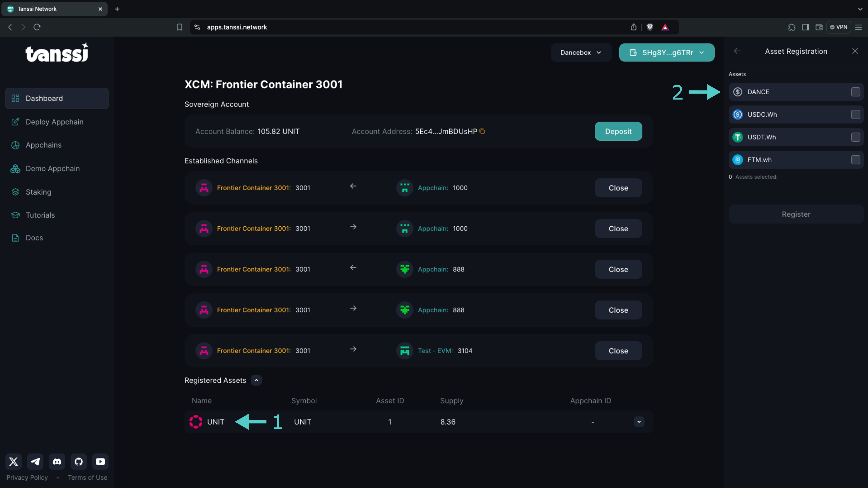This screenshot has height=488, width=868.
Task: Go to Dashboard in the sidebar
Action: 57,98
